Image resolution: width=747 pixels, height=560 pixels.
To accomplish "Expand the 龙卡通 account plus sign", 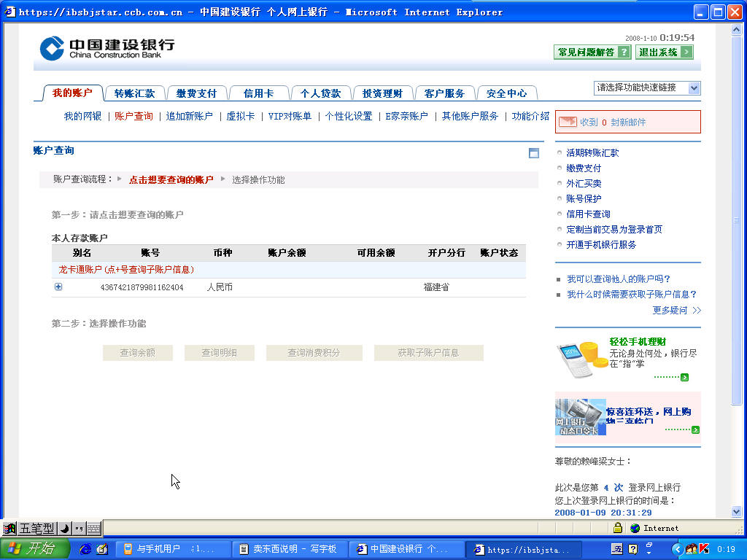I will (58, 287).
